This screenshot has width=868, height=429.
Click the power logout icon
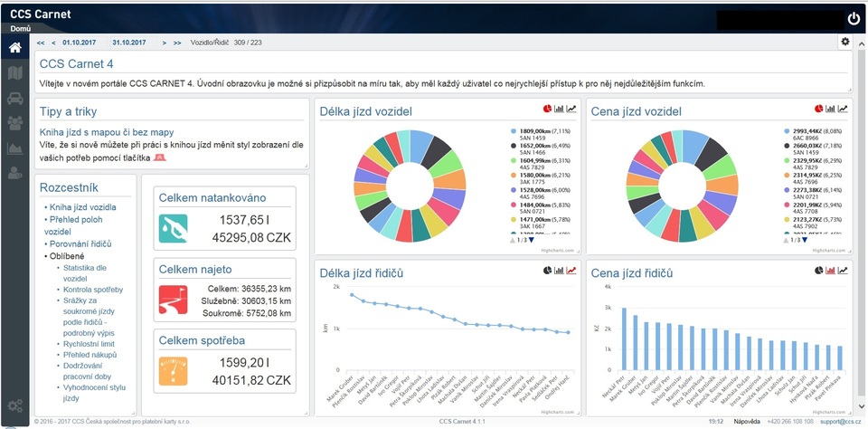[x=853, y=19]
